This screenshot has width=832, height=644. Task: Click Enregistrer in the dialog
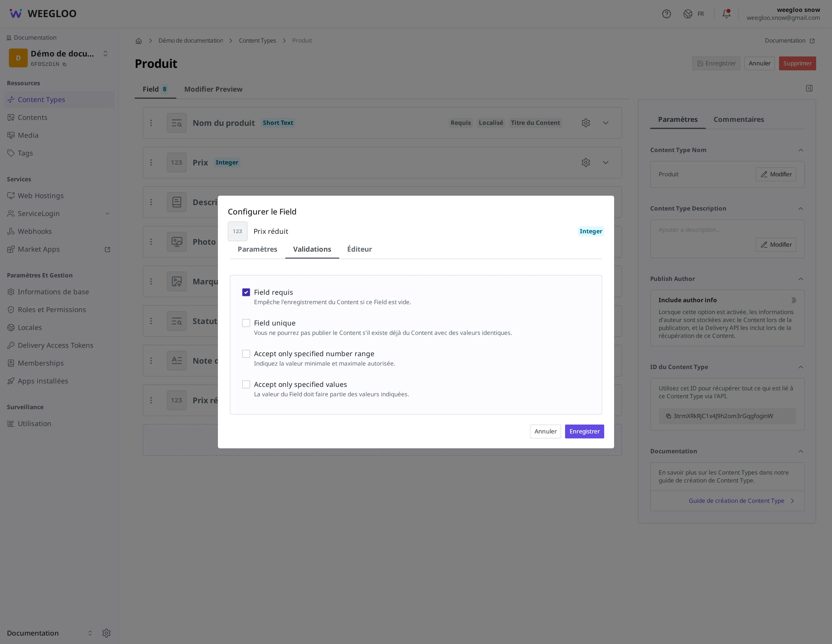tap(584, 431)
